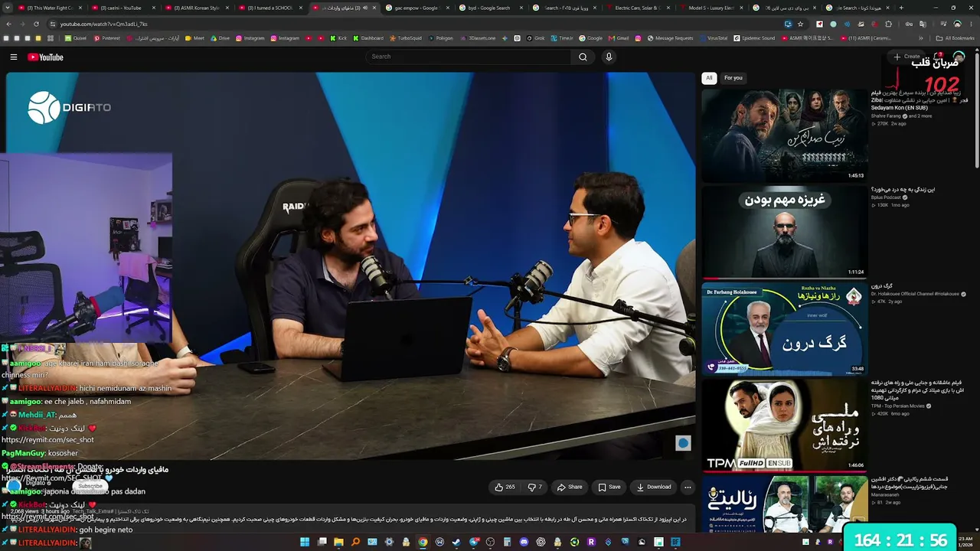Open the VirusTotal bookmark
This screenshot has height=551, width=980.
coord(713,38)
